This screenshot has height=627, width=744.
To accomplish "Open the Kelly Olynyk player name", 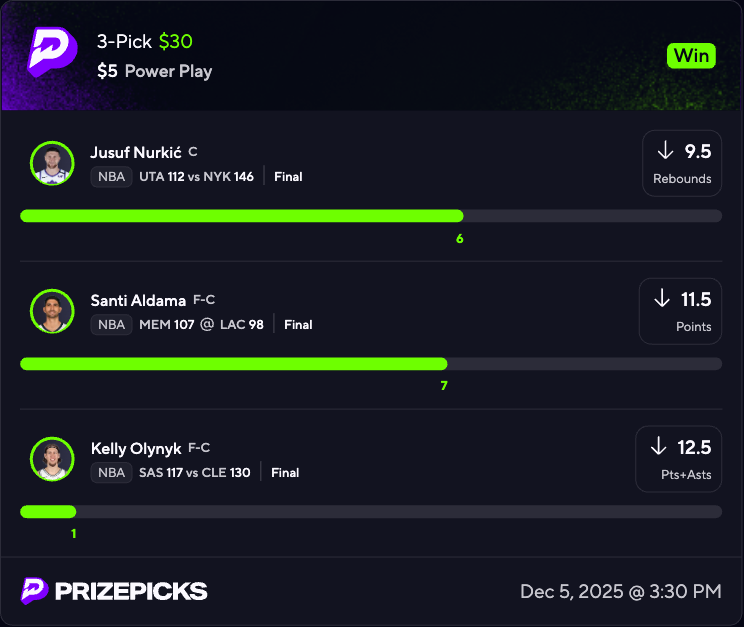I will (136, 448).
